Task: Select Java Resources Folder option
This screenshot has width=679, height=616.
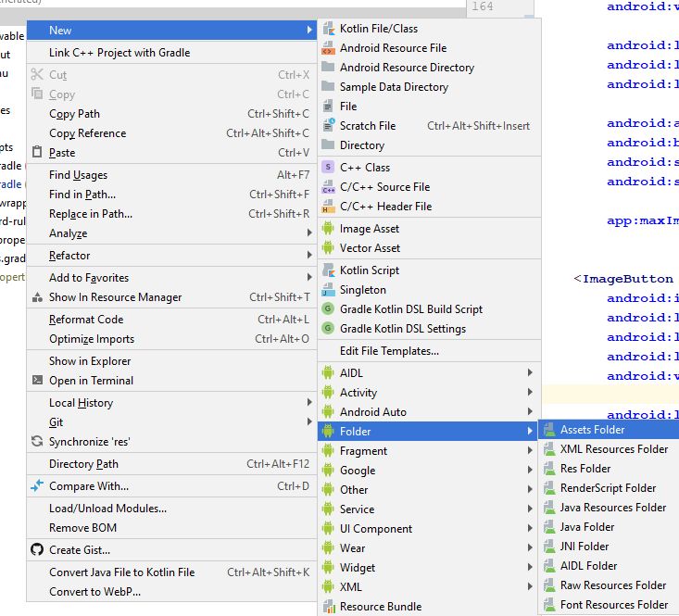Action: point(609,508)
